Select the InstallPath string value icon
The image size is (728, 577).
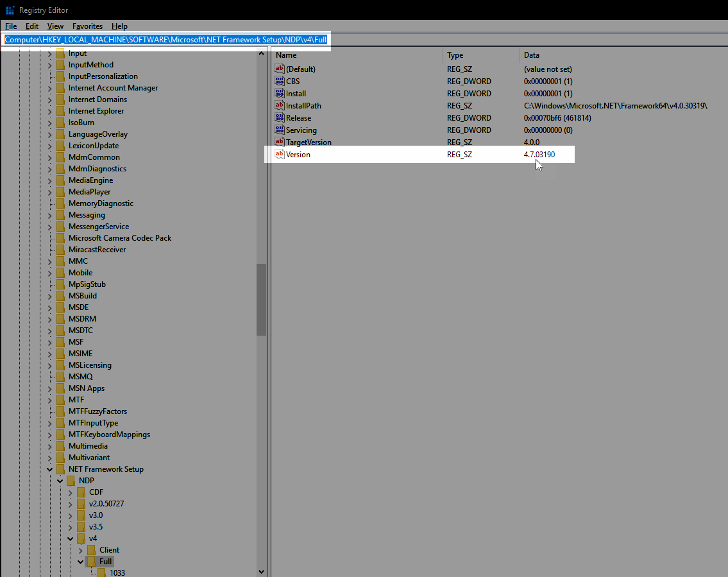[280, 105]
